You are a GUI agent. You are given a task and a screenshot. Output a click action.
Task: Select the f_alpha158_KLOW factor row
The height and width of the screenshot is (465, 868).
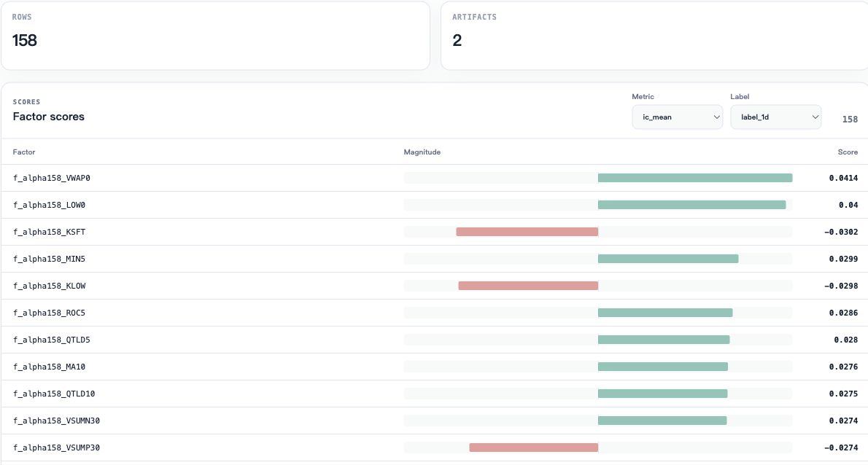point(435,286)
